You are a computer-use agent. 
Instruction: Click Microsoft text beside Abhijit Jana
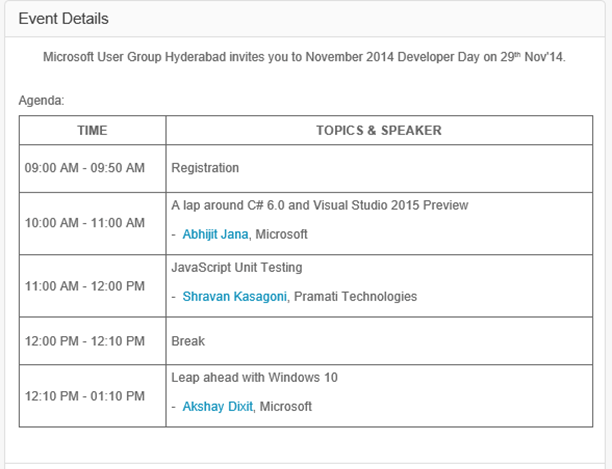coord(282,234)
